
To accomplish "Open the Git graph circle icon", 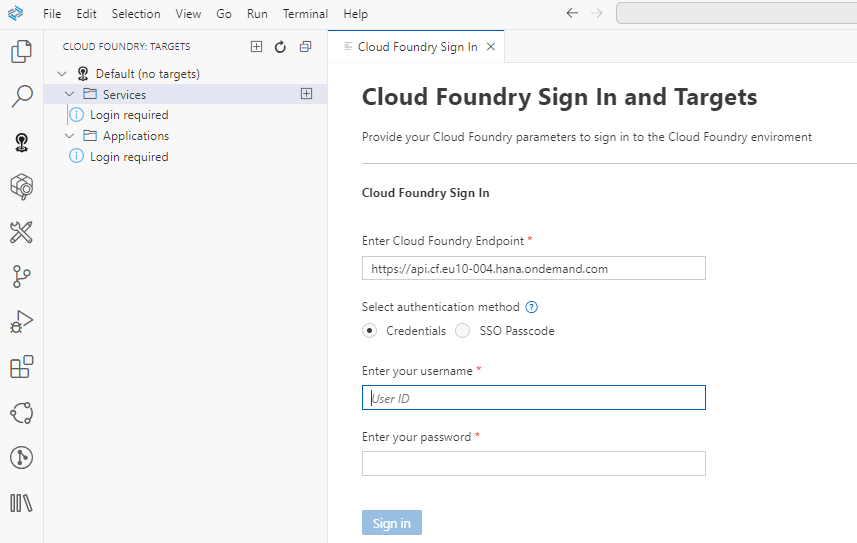I will coord(21,458).
